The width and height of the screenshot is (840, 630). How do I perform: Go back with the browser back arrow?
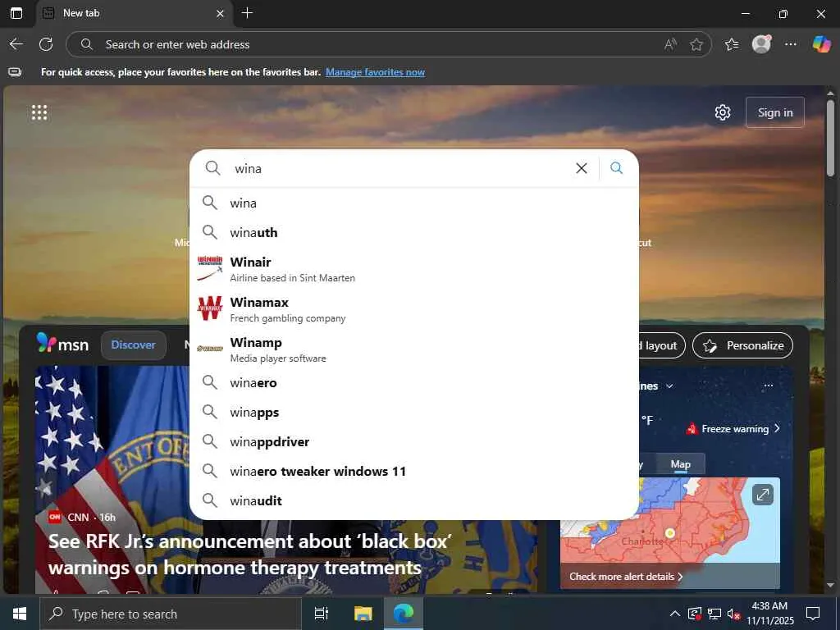pyautogui.click(x=16, y=44)
